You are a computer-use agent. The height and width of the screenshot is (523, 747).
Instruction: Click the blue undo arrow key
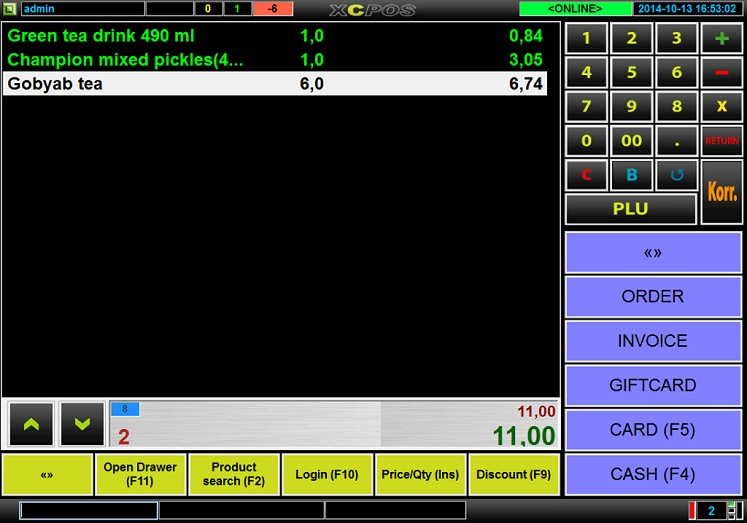point(677,175)
